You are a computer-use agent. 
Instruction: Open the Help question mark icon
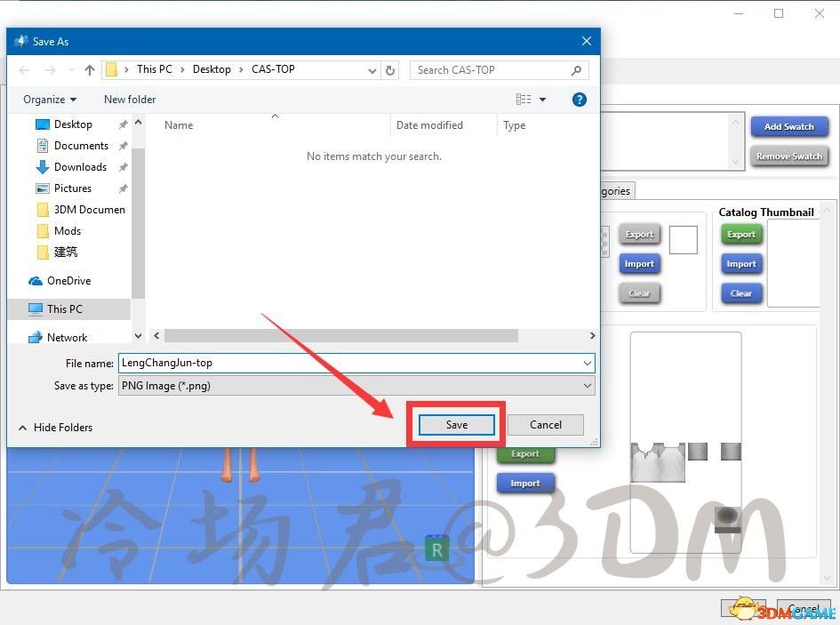(x=579, y=100)
